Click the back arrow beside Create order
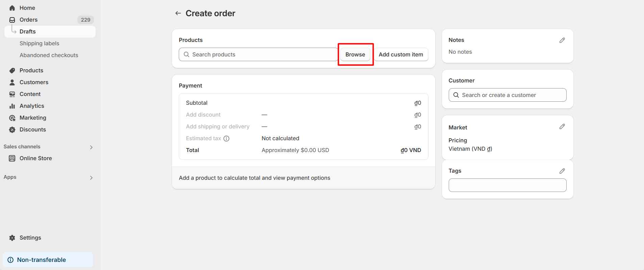Viewport: 644px width, 270px height. coord(178,13)
